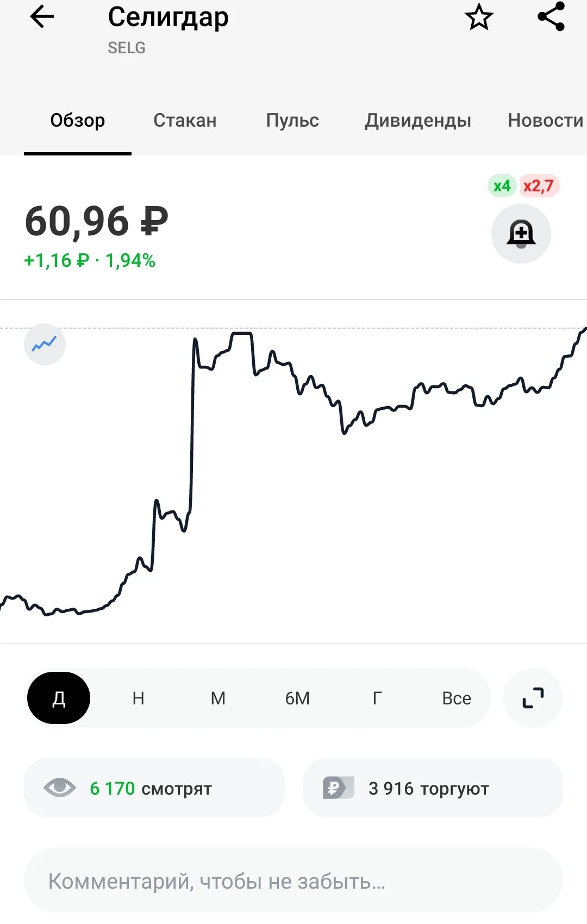Viewport: 587px width, 924px height.
Task: Tap the x4 long leverage badge
Action: click(502, 186)
